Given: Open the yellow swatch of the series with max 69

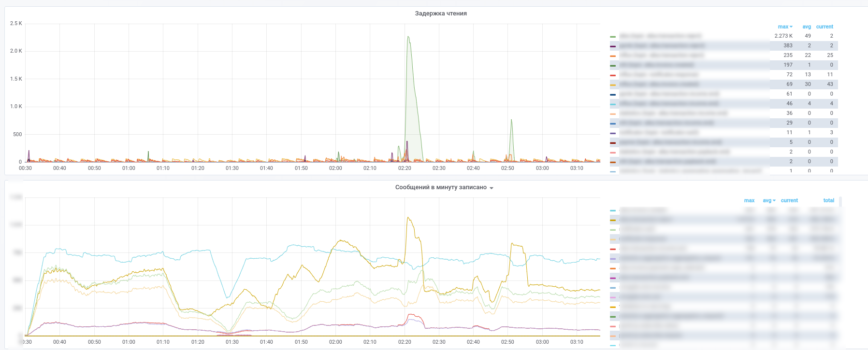Looking at the screenshot, I should coord(613,85).
